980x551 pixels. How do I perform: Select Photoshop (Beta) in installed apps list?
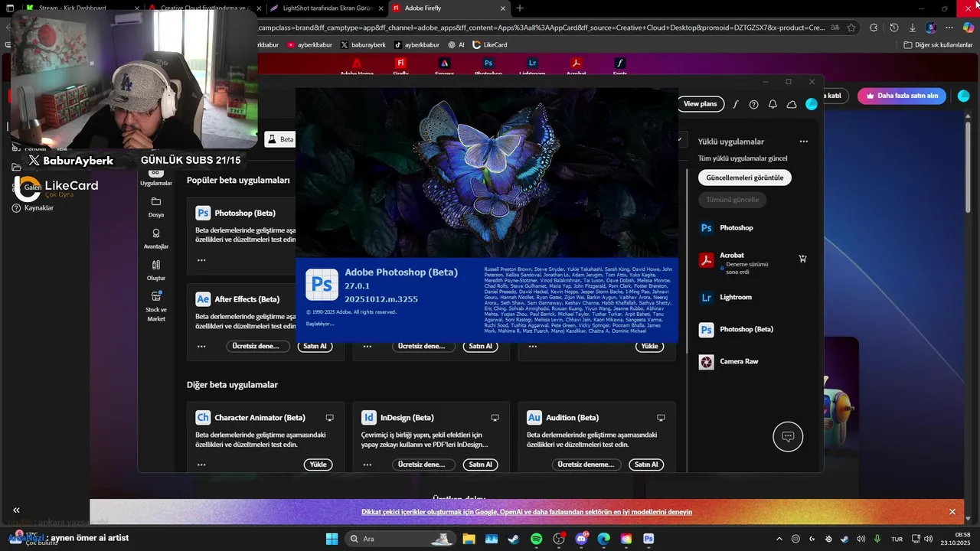[737, 329]
